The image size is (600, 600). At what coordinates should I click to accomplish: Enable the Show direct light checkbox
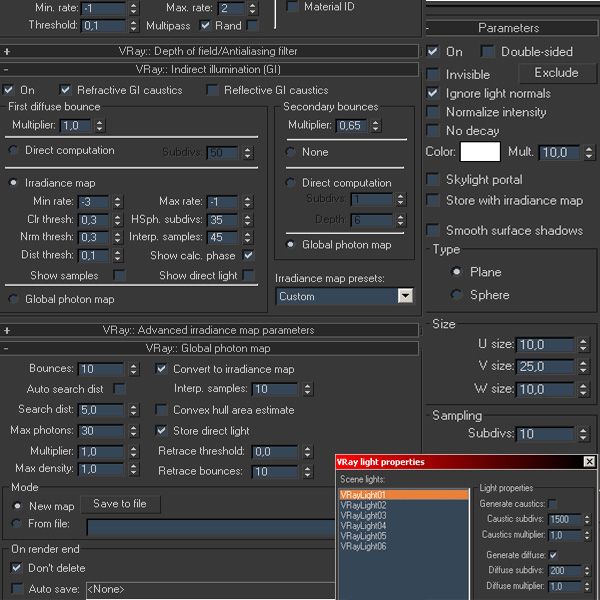248,275
